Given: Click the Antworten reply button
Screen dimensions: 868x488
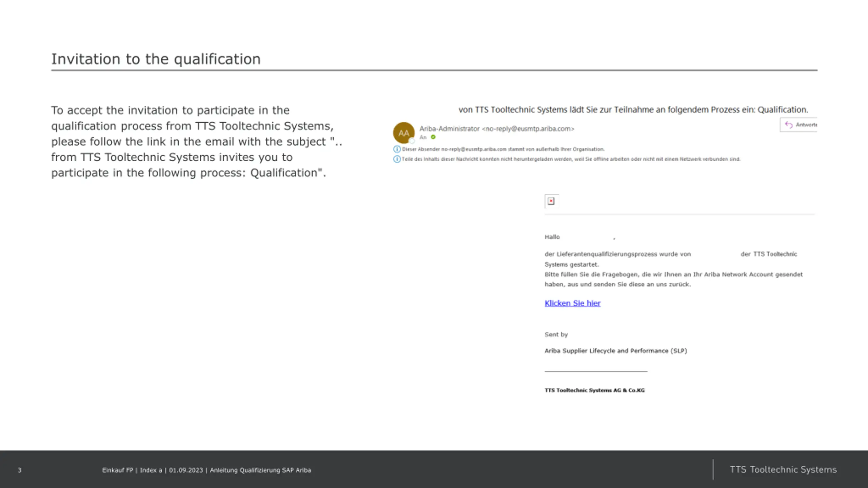Looking at the screenshot, I should coord(798,125).
